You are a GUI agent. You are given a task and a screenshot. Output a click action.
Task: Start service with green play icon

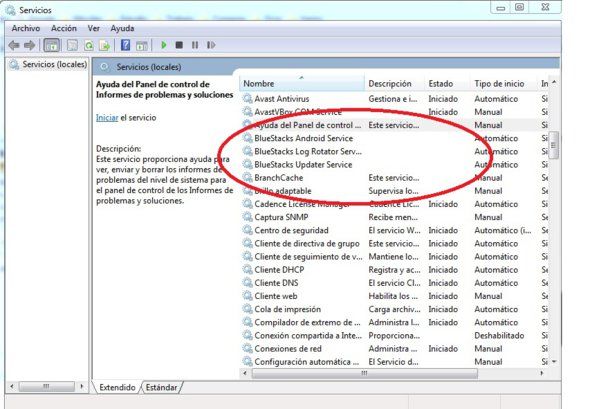(164, 45)
